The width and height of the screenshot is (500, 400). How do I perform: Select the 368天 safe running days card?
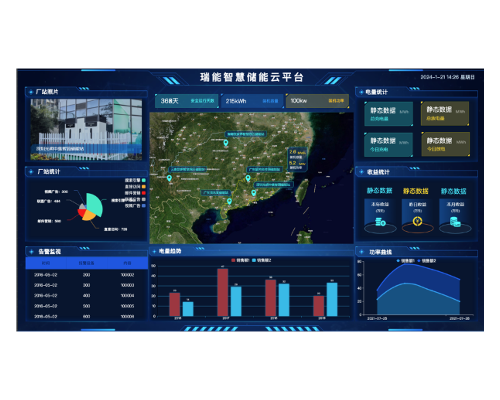(186, 101)
